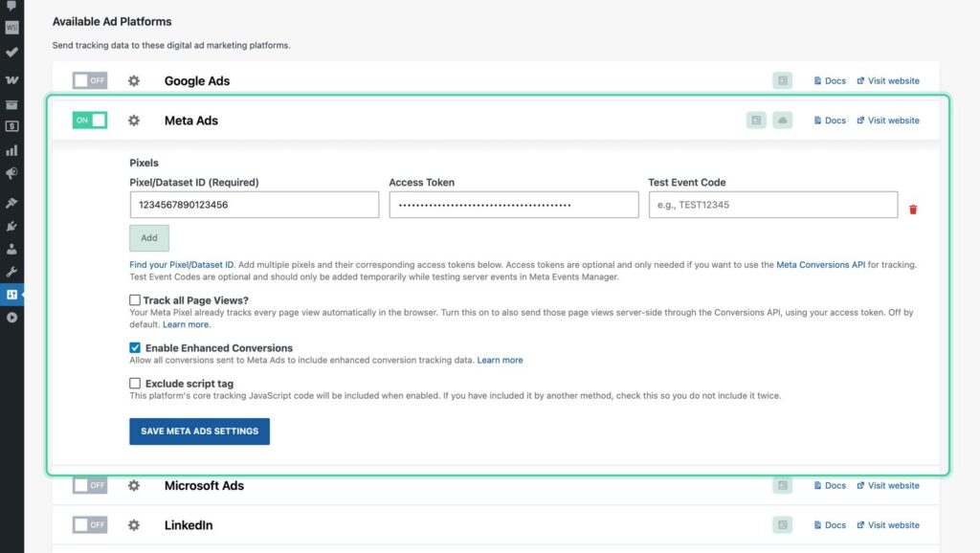Viewport: 980px width, 553px height.
Task: Click the Pixel/Dataset ID input field
Action: [255, 205]
